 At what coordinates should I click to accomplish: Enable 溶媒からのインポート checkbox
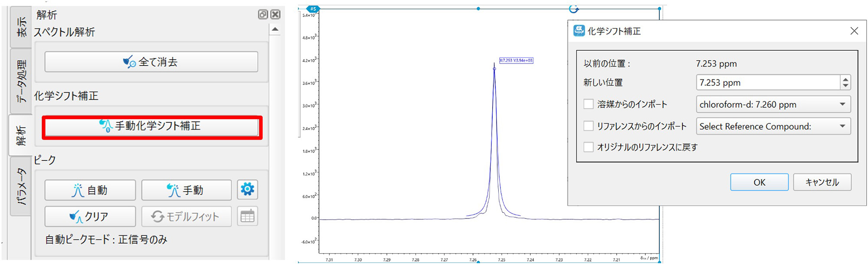(x=589, y=104)
